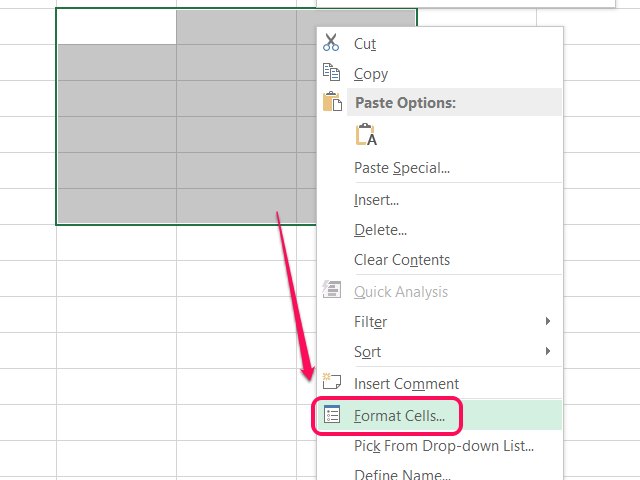Expand Filter submenu arrow
Screen dimensions: 640x480
(x=548, y=321)
